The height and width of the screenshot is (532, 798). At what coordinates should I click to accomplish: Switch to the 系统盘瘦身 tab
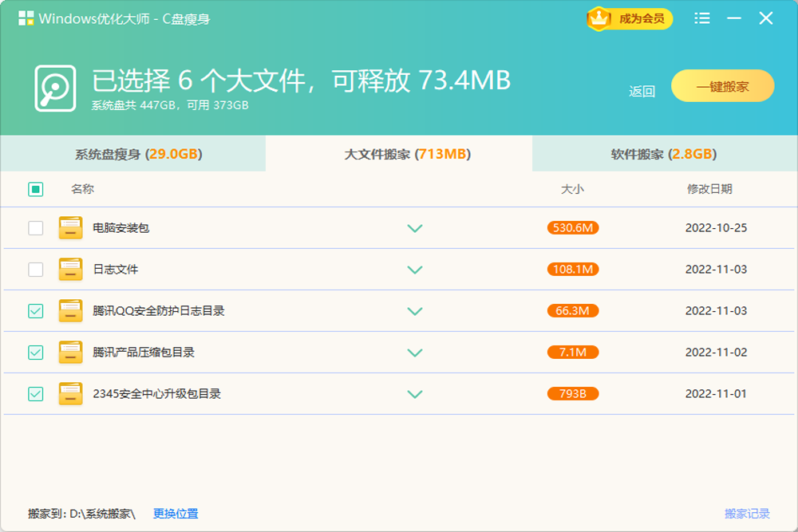132,155
